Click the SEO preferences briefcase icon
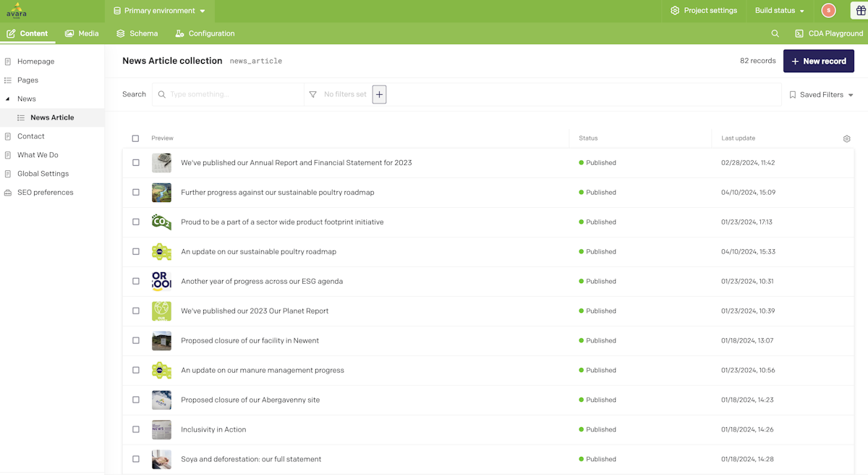868x475 pixels. tap(8, 193)
